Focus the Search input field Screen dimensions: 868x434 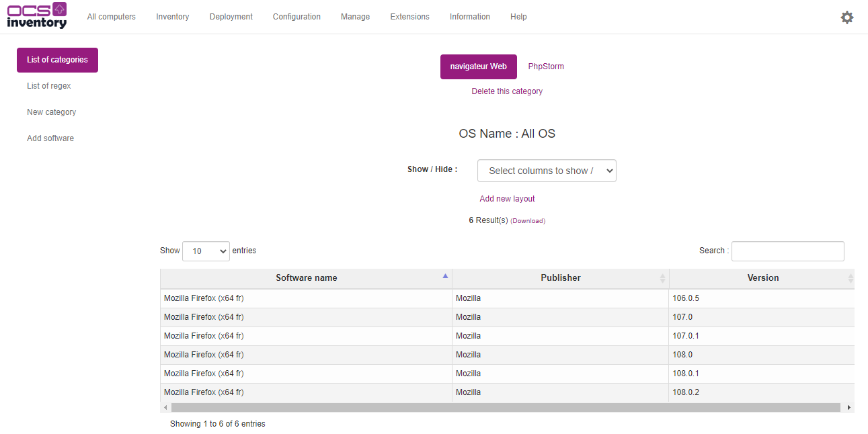[x=787, y=251]
